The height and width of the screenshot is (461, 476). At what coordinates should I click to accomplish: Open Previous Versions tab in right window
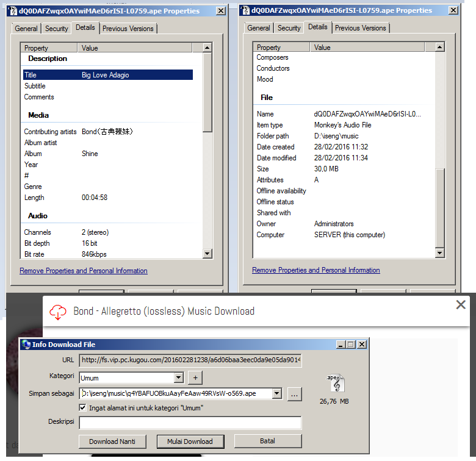point(360,28)
